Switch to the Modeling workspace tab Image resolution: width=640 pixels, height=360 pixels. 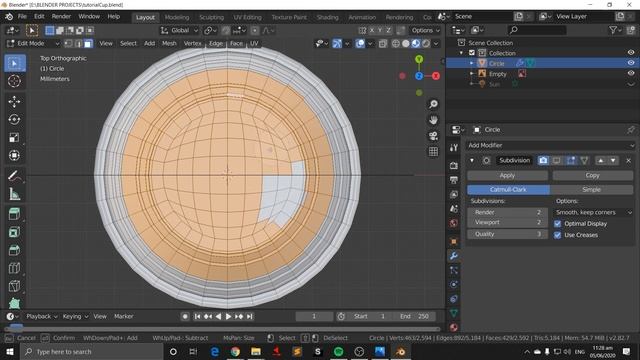(x=177, y=17)
